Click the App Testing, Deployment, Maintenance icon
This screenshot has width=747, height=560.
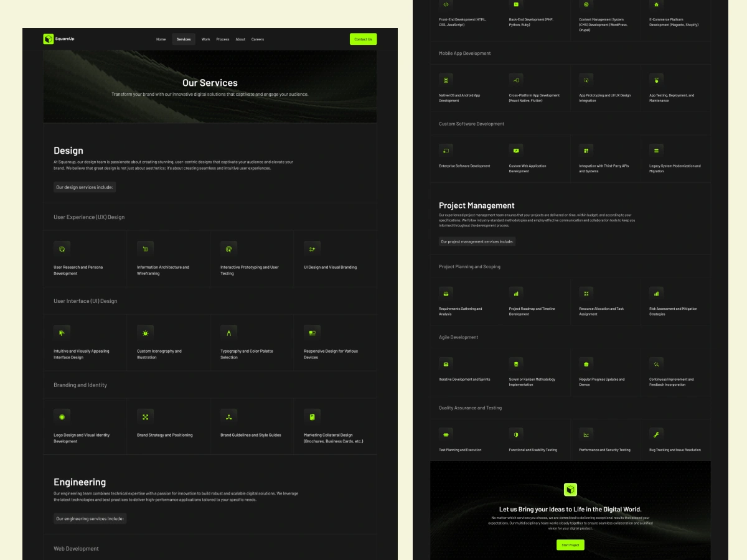click(x=656, y=80)
